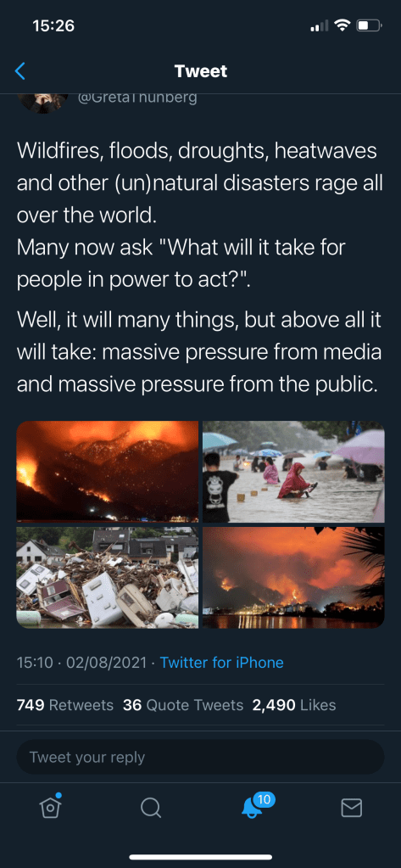Open the Search magnifier tab
This screenshot has height=868, width=401.
[150, 808]
